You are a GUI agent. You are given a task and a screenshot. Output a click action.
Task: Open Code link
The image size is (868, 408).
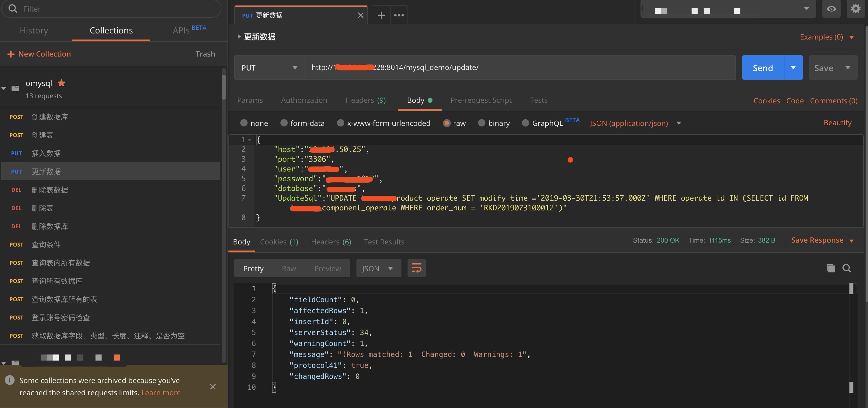coord(795,100)
